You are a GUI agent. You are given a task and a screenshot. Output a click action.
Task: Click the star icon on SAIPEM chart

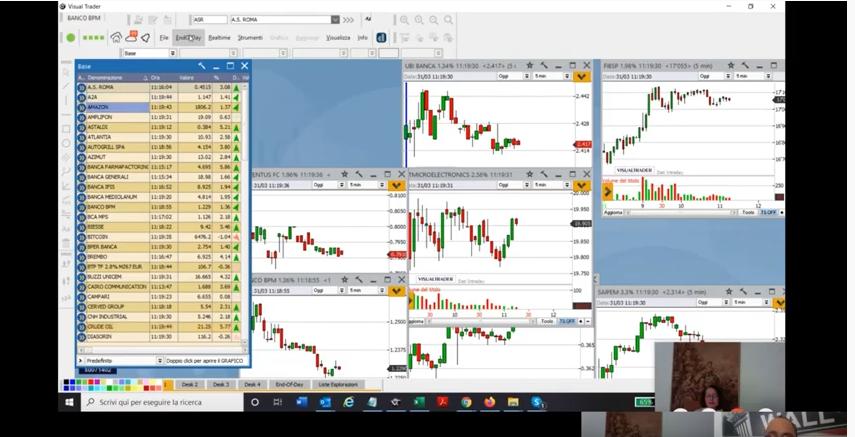click(728, 292)
